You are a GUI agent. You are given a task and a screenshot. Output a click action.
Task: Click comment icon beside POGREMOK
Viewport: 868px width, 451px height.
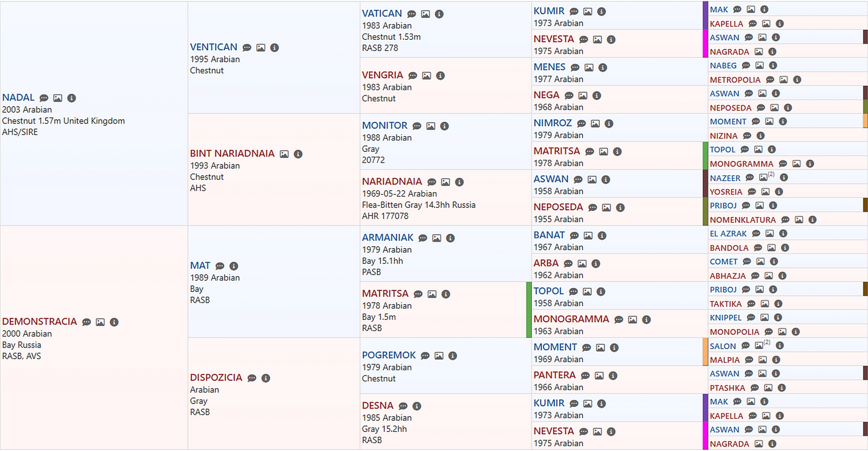(425, 356)
